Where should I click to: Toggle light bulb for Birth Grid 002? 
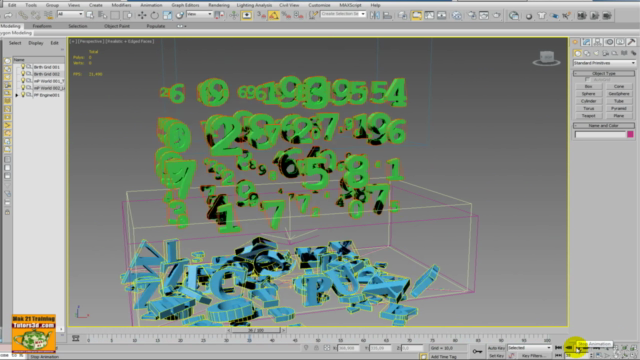[23, 73]
